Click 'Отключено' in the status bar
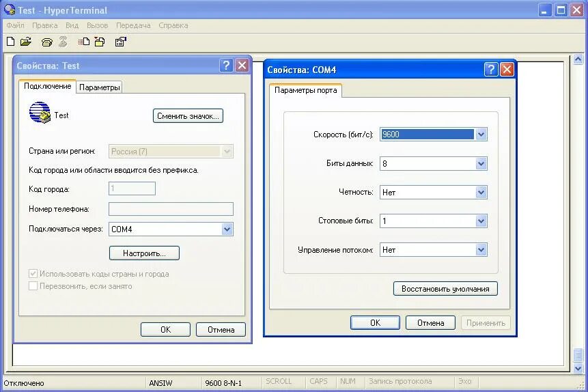Image resolution: width=588 pixels, height=392 pixels. pyautogui.click(x=24, y=383)
